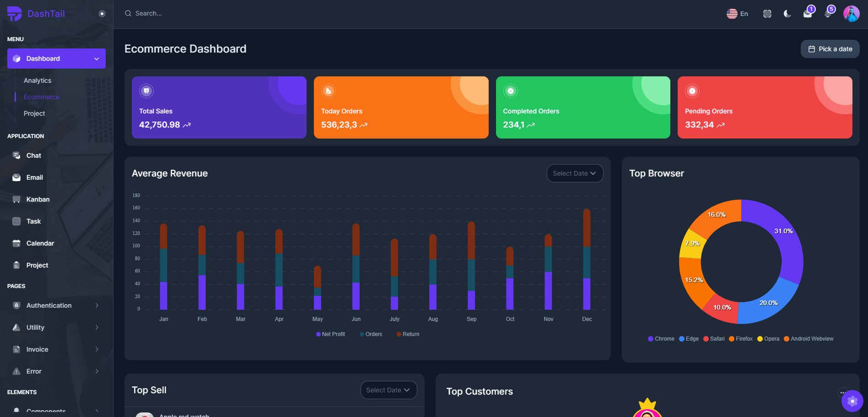
Task: Click the notifications bell icon
Action: click(x=827, y=14)
